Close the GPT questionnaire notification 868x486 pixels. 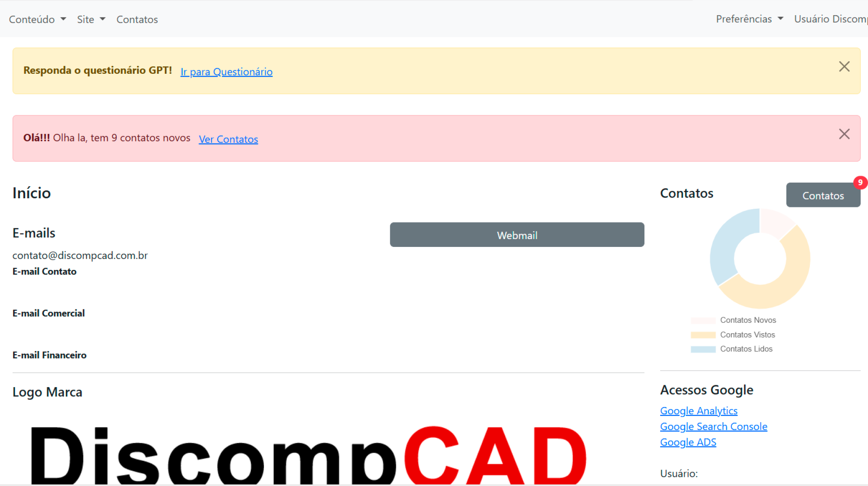coord(845,66)
